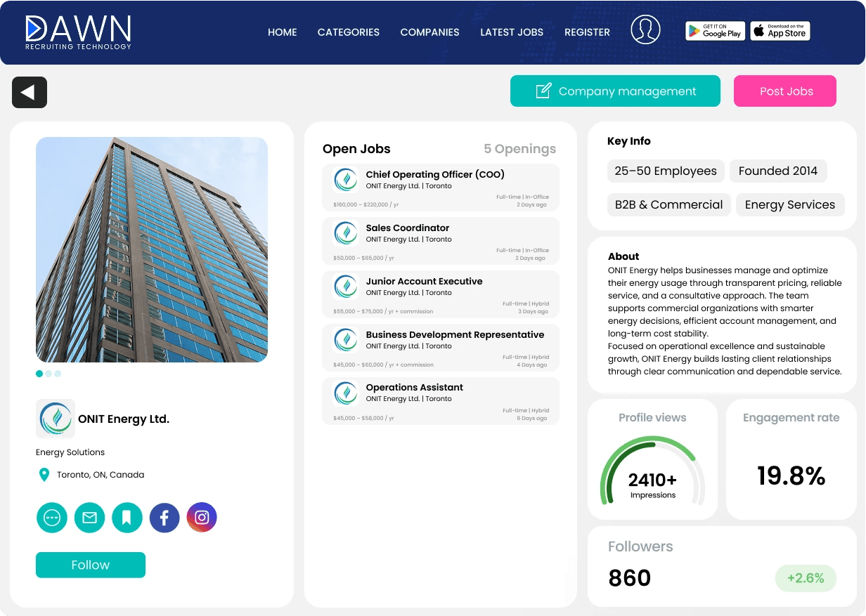This screenshot has width=866, height=616.
Task: Click the location pin beside Toronto, ON, Canada
Action: 44,475
